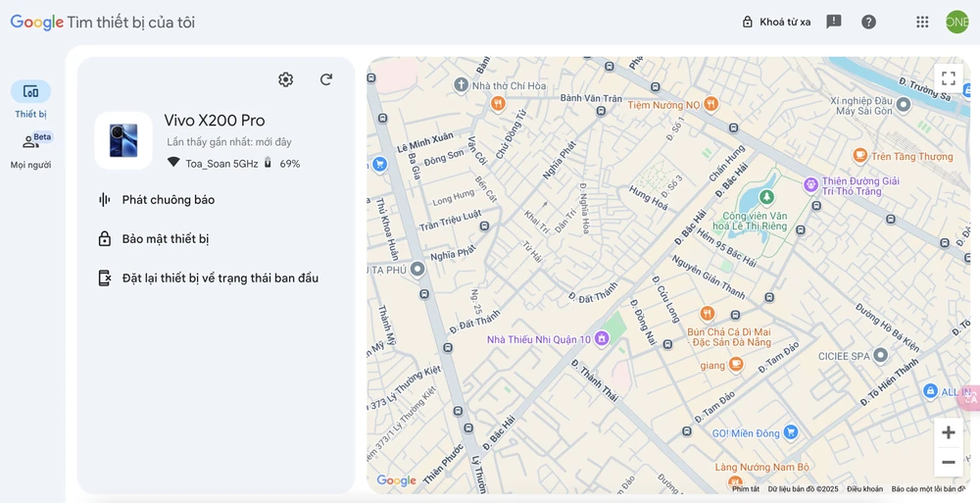980x503 pixels.
Task: Click shopping cart marker near Đông Sơn
Action: pos(379,165)
